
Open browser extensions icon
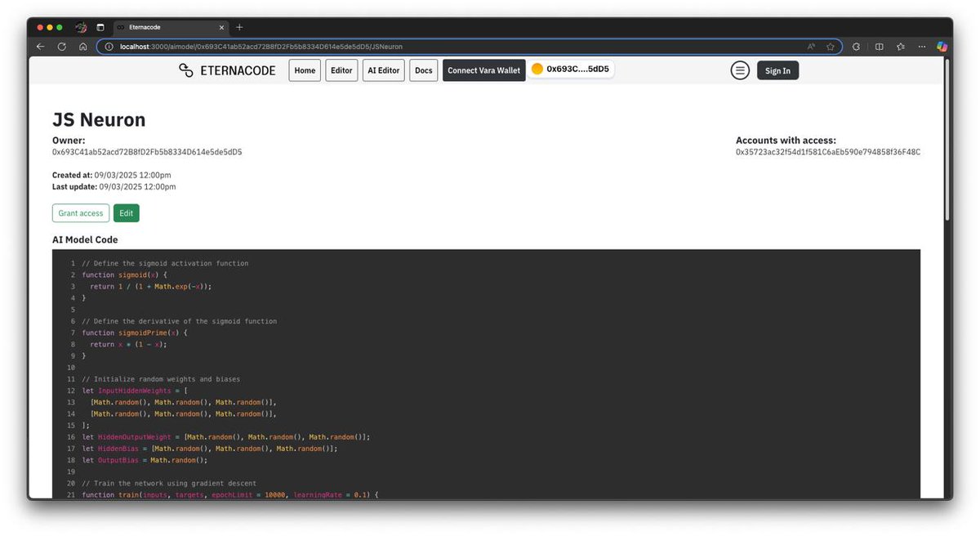[x=856, y=47]
